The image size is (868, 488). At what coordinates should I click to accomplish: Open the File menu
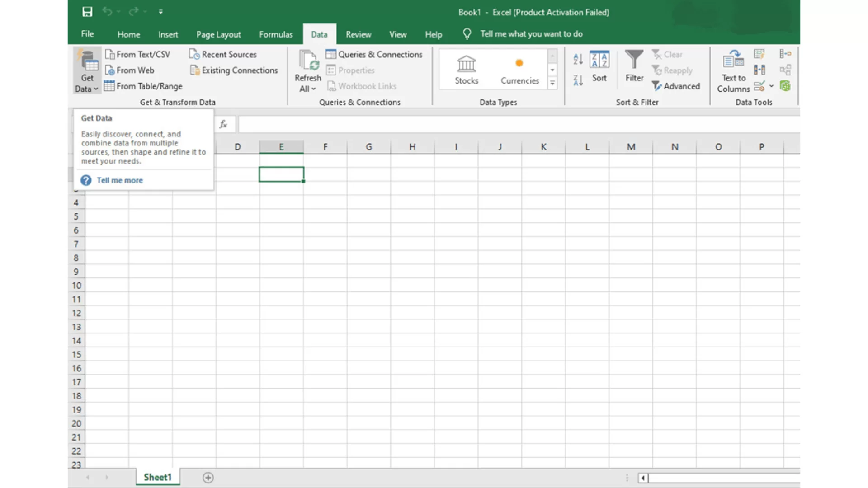click(87, 34)
